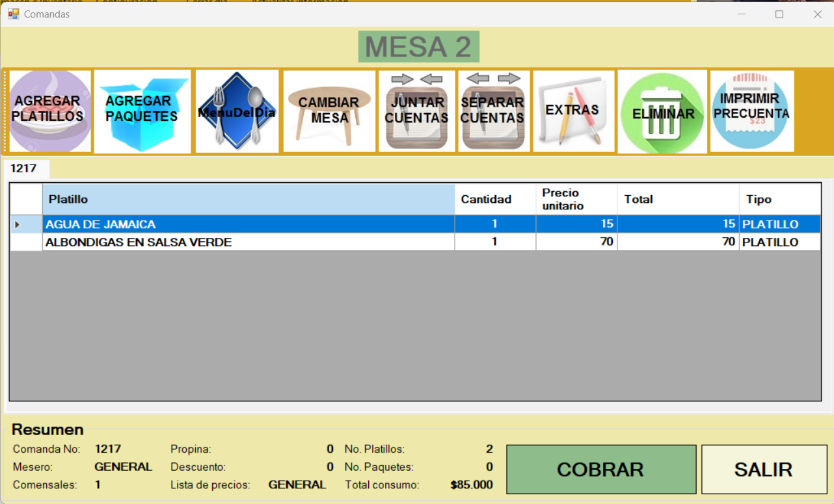This screenshot has height=504, width=834.
Task: Click the Agregar Platillos icon
Action: pos(49,111)
